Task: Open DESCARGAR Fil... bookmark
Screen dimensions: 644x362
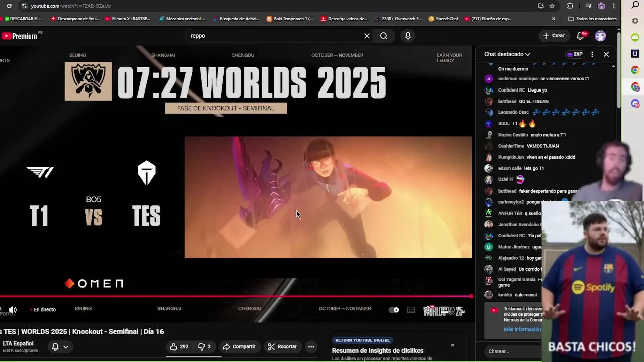Action: coord(22,19)
